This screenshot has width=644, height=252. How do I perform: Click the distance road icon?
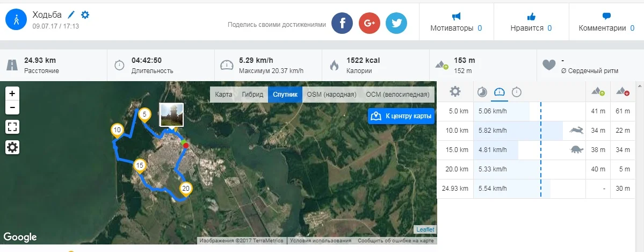click(12, 65)
